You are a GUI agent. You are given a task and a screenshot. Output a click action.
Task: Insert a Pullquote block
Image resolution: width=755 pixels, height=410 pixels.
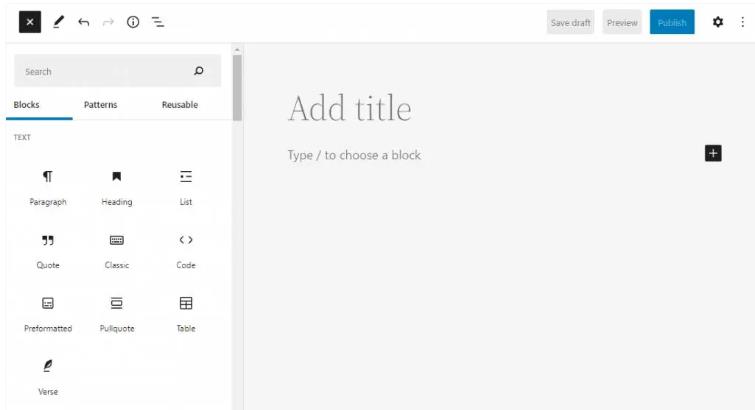[116, 312]
